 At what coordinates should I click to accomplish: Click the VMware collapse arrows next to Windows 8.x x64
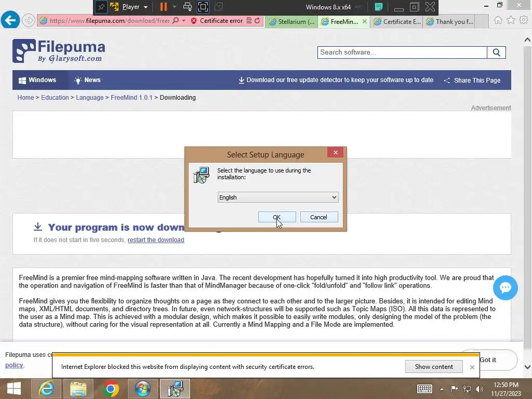tap(358, 7)
